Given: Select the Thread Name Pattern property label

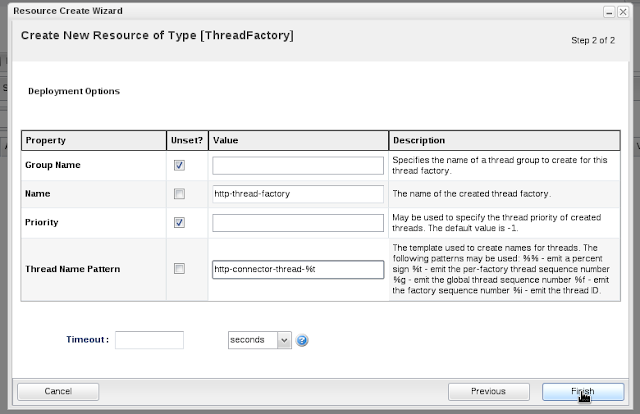Looking at the screenshot, I should pos(73,269).
